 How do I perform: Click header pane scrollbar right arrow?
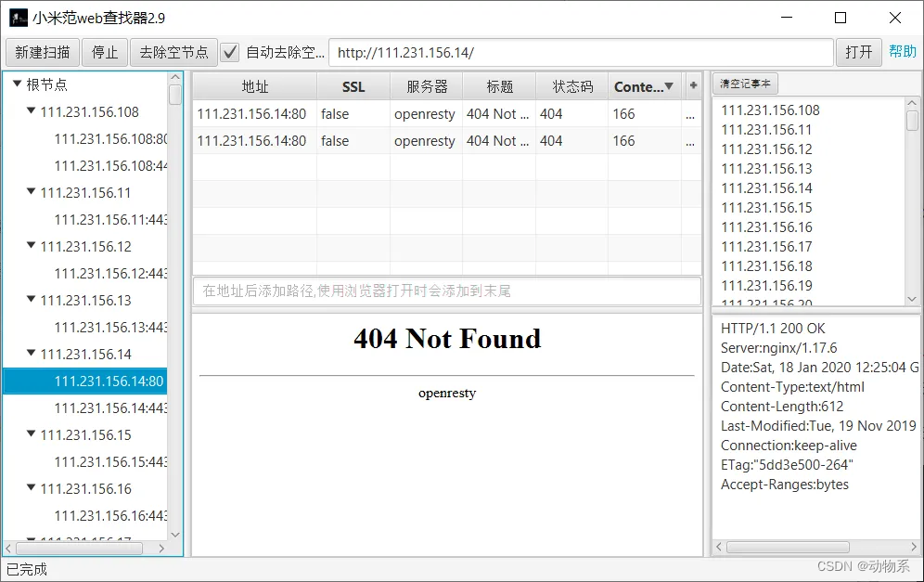click(x=914, y=548)
